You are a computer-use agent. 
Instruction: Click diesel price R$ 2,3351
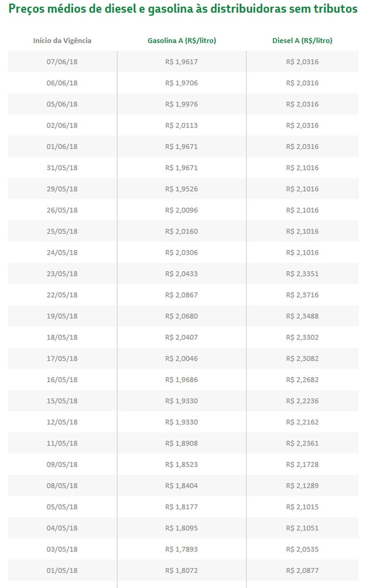[x=302, y=274]
